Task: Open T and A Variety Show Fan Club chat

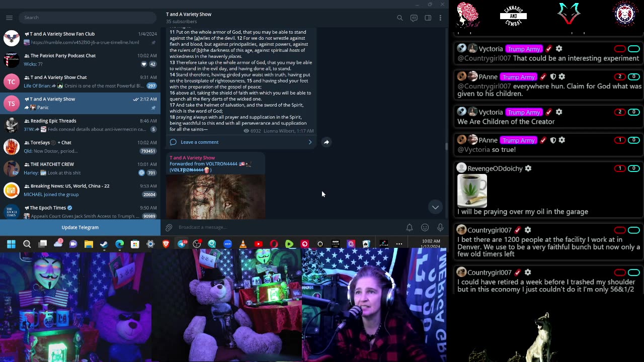Action: 80,38
